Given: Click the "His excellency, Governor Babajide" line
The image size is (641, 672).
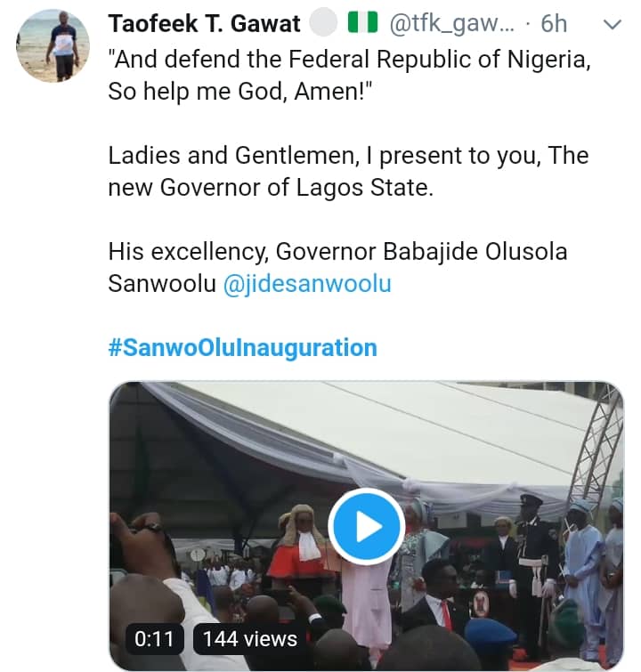Looking at the screenshot, I should [x=337, y=252].
